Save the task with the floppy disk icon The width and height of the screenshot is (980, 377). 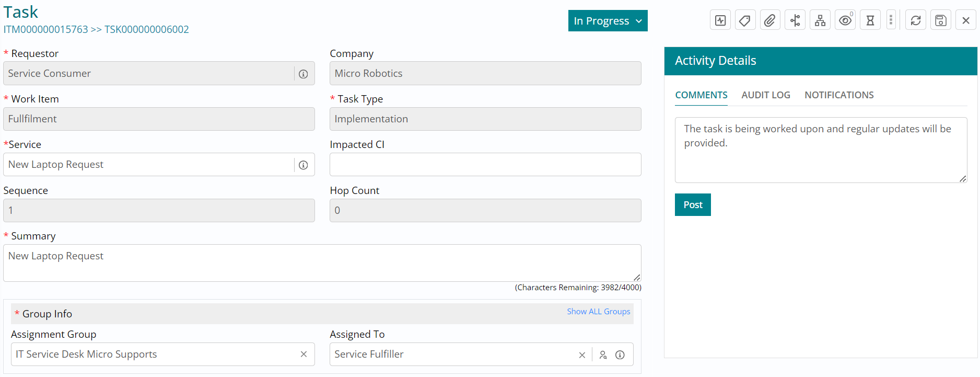940,20
